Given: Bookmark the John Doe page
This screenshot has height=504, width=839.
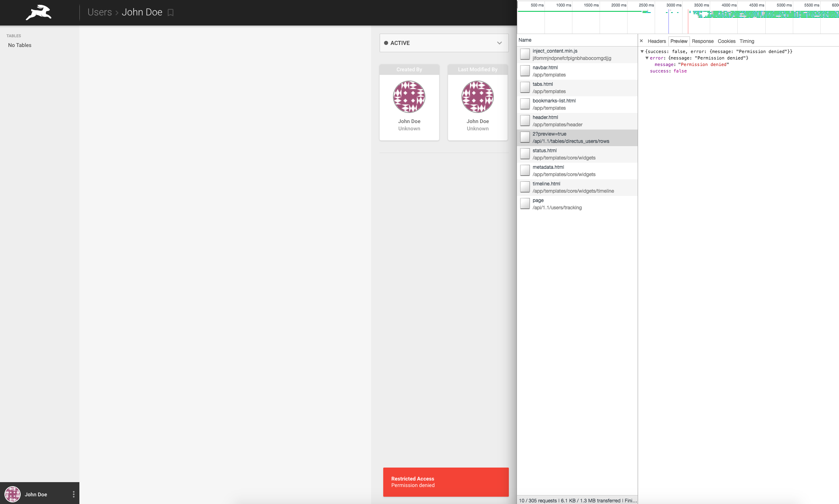Looking at the screenshot, I should click(171, 13).
